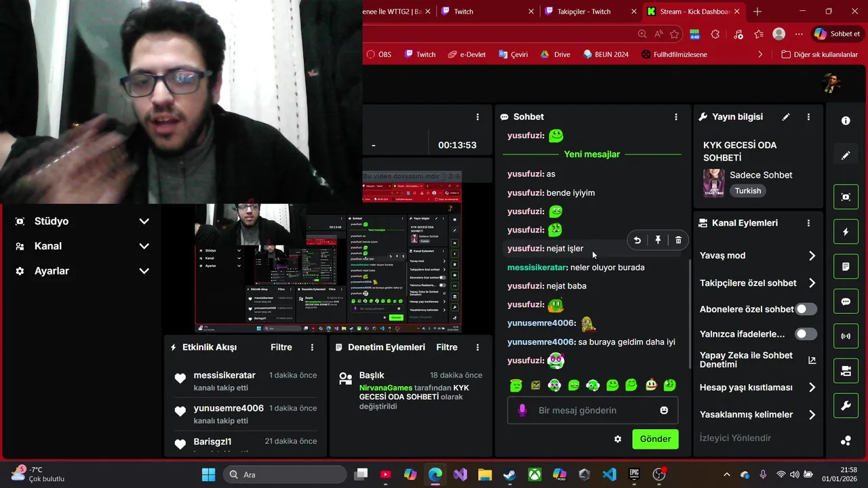Open chat settings gear next to Gönder
The width and height of the screenshot is (868, 488).
[618, 439]
